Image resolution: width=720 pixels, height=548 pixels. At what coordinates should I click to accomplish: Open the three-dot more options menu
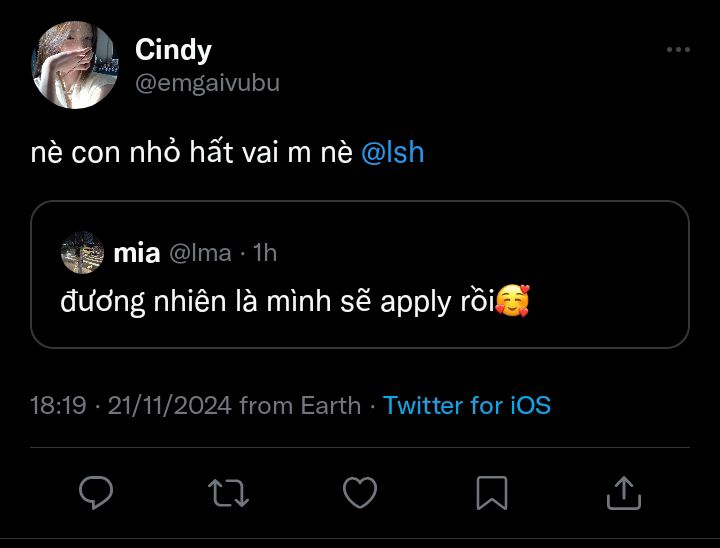(x=678, y=49)
